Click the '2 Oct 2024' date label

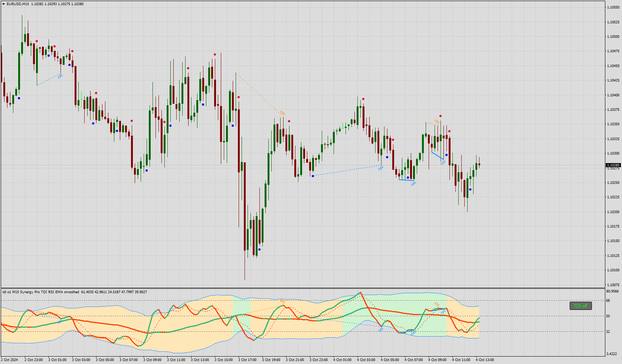10,360
